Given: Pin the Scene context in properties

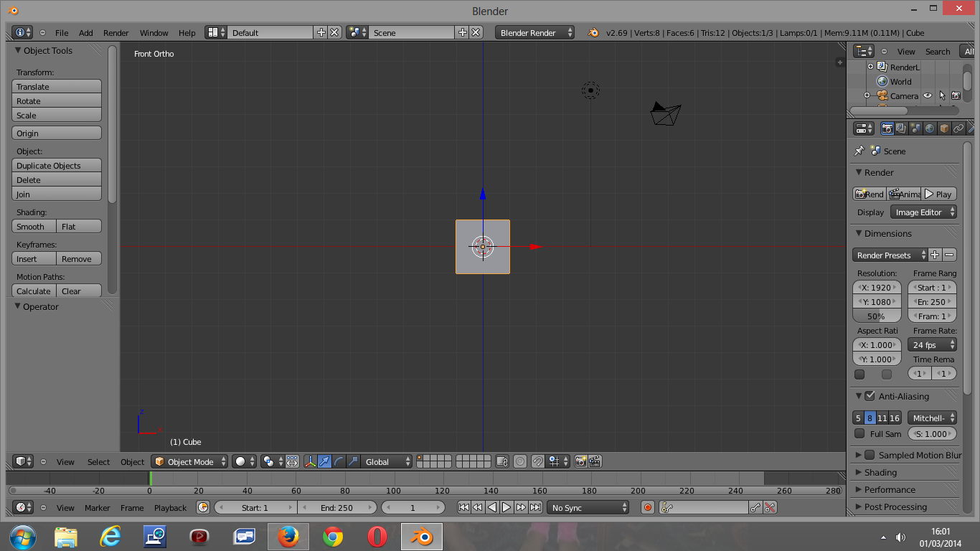Looking at the screenshot, I should (859, 151).
